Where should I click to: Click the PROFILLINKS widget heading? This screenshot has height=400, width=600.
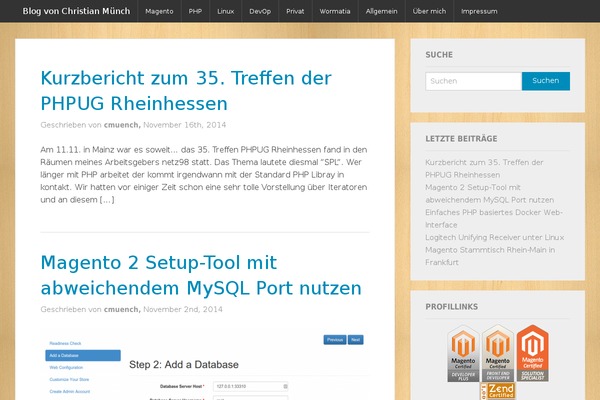pos(452,307)
